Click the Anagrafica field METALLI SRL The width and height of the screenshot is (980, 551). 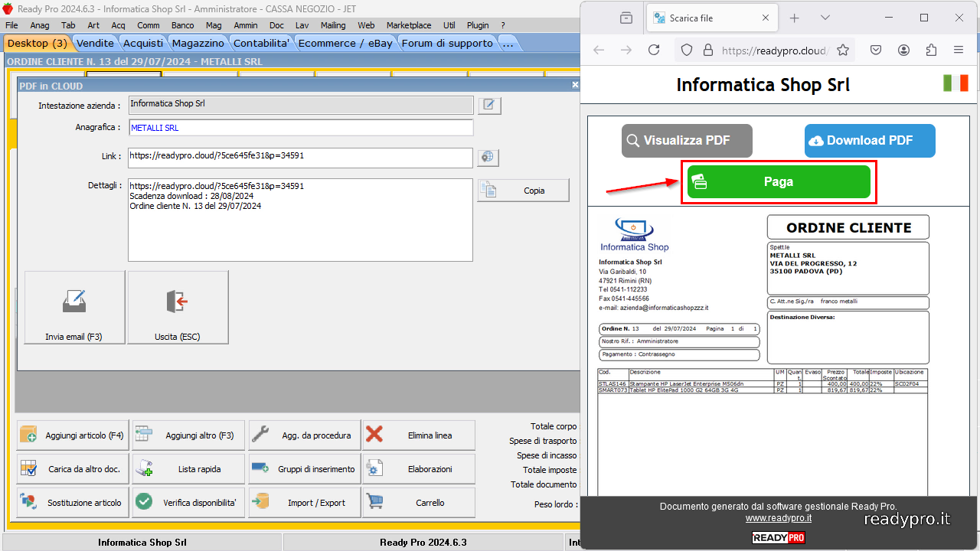click(x=300, y=128)
